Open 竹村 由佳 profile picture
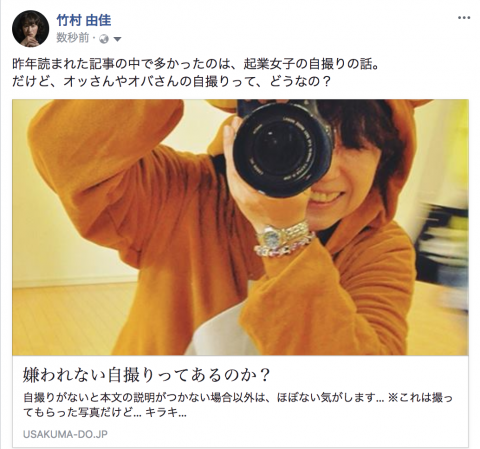Image resolution: width=480 pixels, height=449 pixels. (x=30, y=28)
